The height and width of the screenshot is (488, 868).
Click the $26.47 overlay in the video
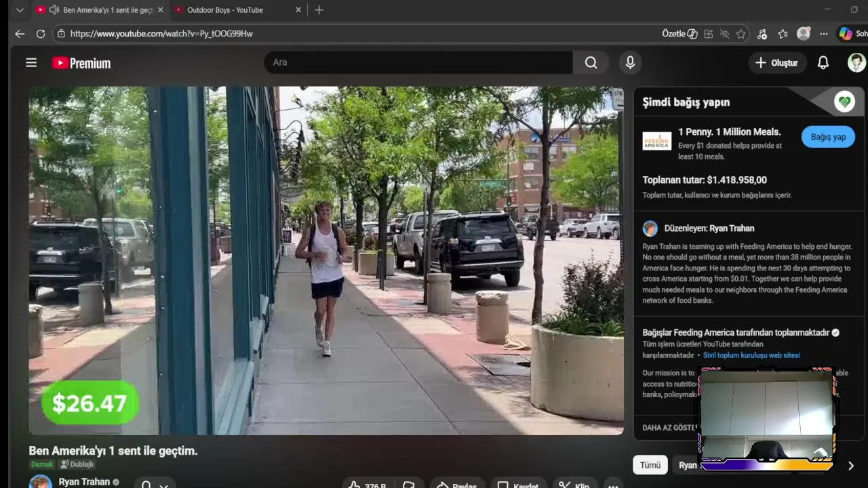[x=90, y=403]
